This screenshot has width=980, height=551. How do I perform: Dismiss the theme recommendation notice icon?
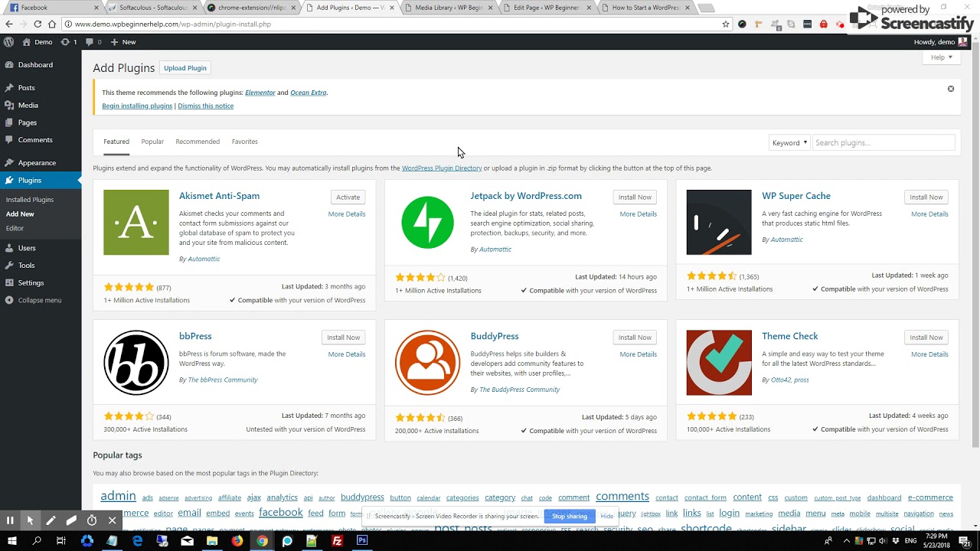951,89
